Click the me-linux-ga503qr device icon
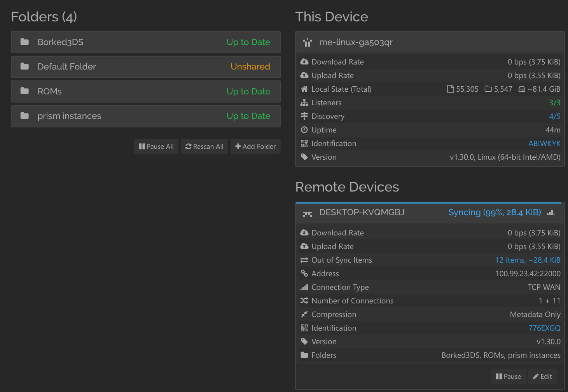This screenshot has width=568, height=392. tap(308, 42)
